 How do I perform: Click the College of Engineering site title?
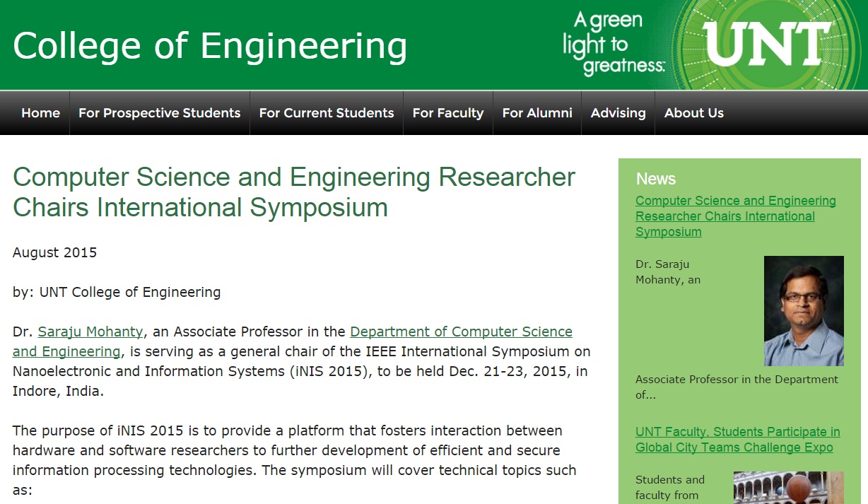tap(210, 46)
